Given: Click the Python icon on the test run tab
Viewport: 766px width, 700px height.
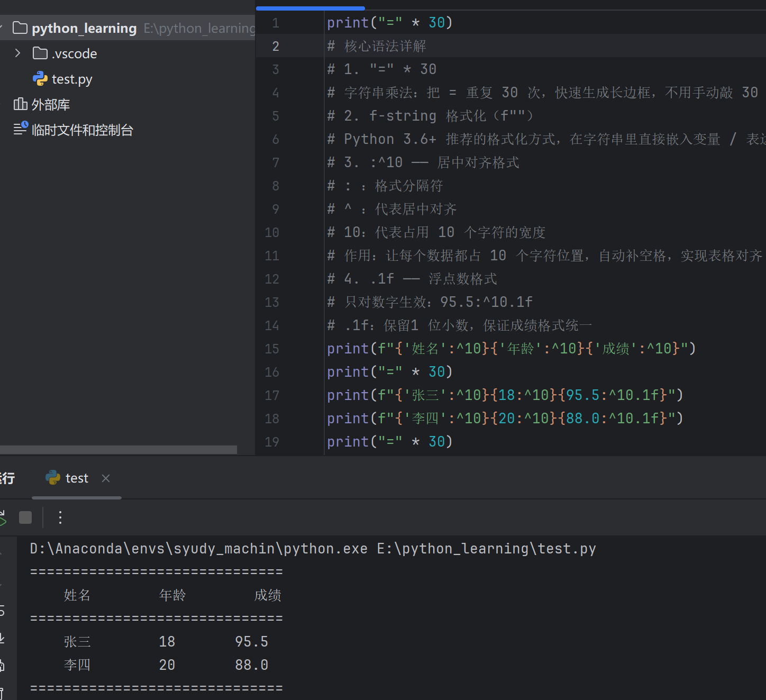Looking at the screenshot, I should point(53,478).
